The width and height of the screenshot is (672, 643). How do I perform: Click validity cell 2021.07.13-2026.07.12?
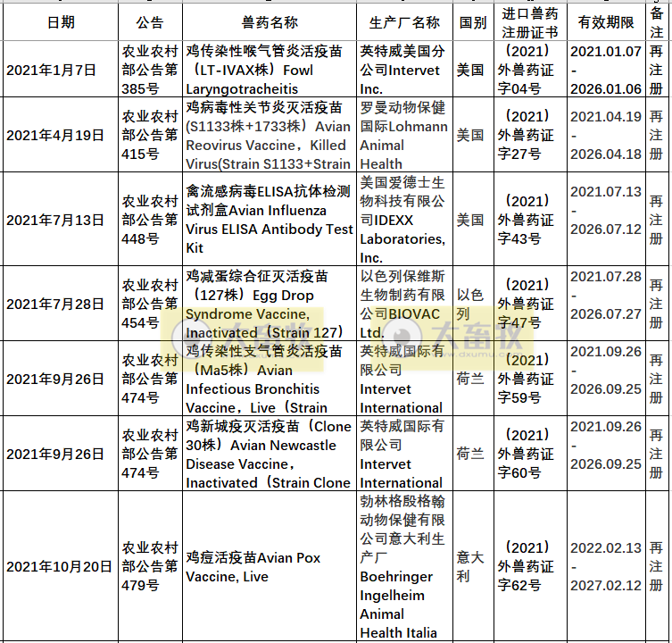606,220
